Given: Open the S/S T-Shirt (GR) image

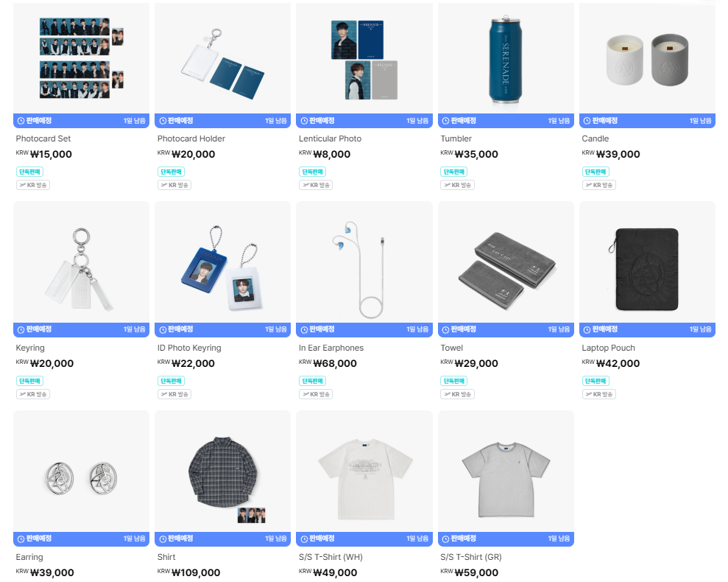Looking at the screenshot, I should tap(506, 471).
